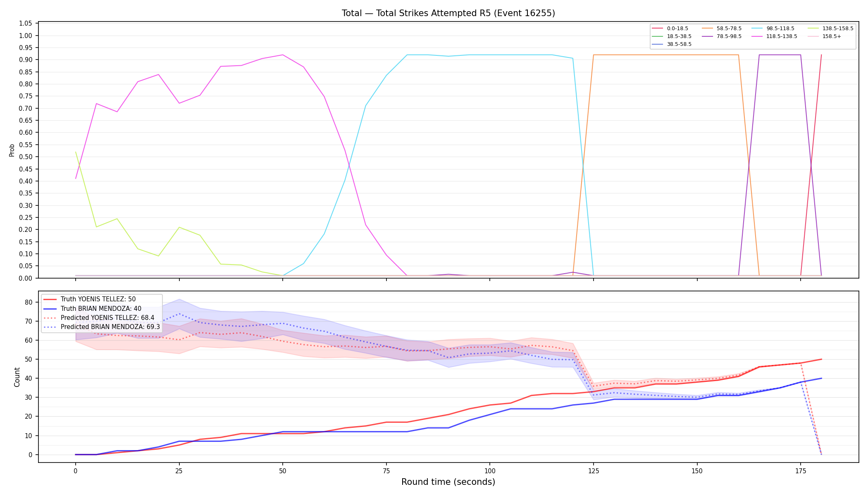Click the '175' tick on the round time axis
This screenshot has width=868, height=496.
(x=801, y=471)
